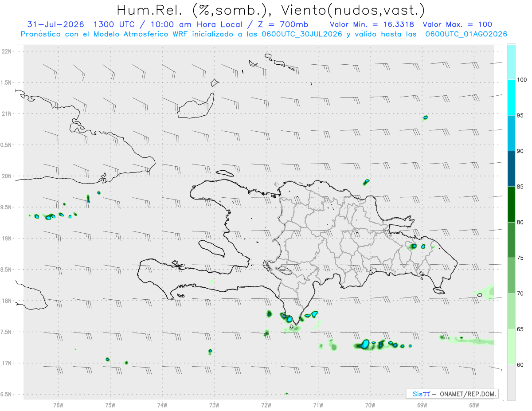Click the latitude label "22N"
The image size is (532, 411).
(7, 51)
